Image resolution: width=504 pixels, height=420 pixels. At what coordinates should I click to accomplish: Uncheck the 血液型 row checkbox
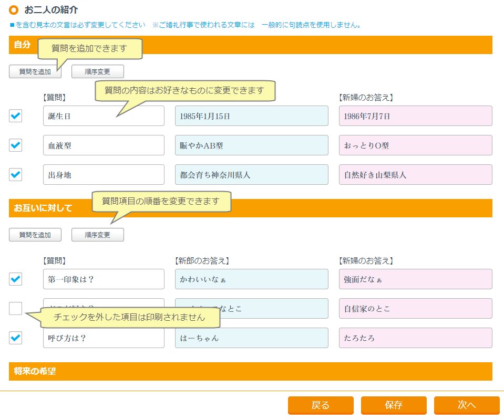click(x=16, y=145)
